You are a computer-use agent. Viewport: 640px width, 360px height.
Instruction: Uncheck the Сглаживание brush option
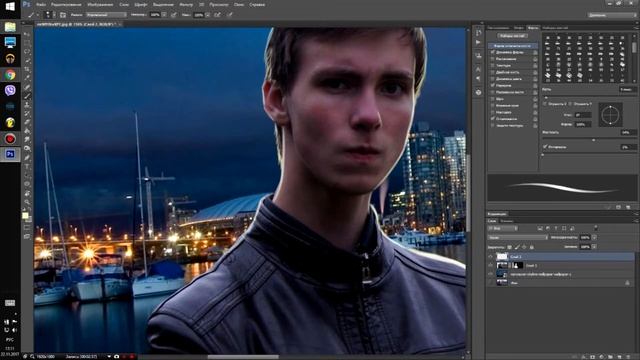point(493,119)
